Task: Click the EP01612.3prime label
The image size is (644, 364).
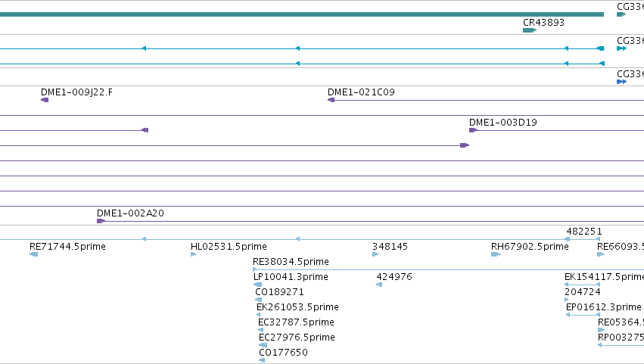Action: click(603, 307)
